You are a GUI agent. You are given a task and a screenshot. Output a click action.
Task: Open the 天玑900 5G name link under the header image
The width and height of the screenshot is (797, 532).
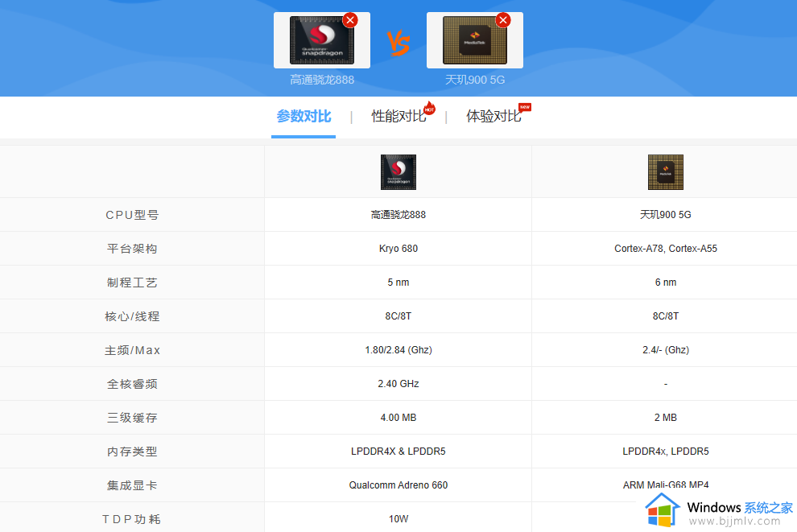click(x=475, y=80)
